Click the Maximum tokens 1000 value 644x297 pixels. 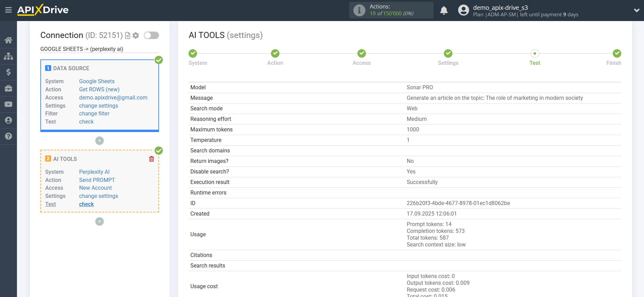[413, 129]
